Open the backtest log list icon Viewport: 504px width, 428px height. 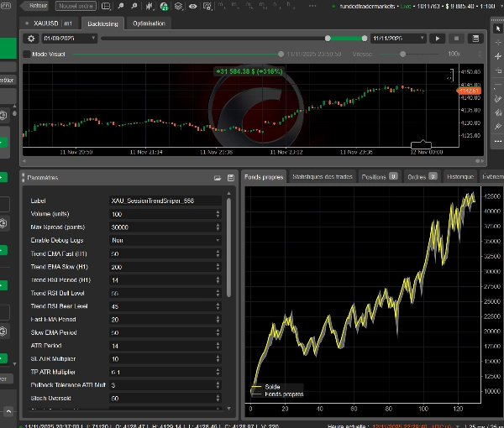click(475, 39)
